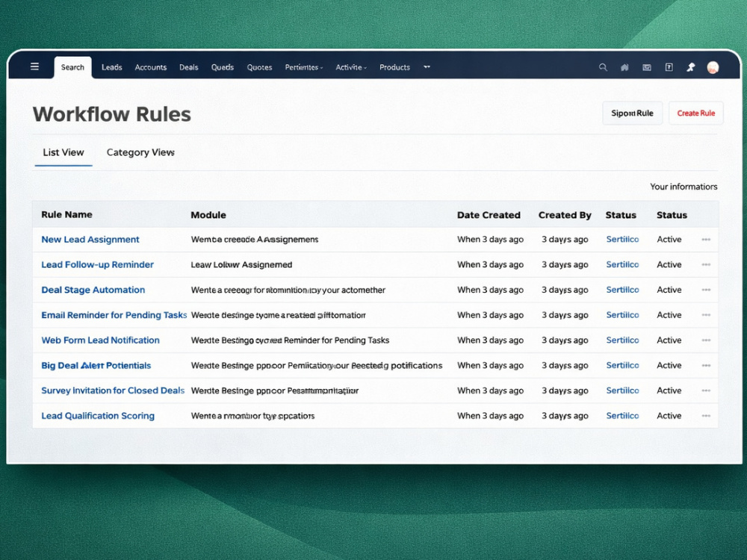
Task: Open the Lead Follow-up Reminder rule
Action: tap(97, 265)
